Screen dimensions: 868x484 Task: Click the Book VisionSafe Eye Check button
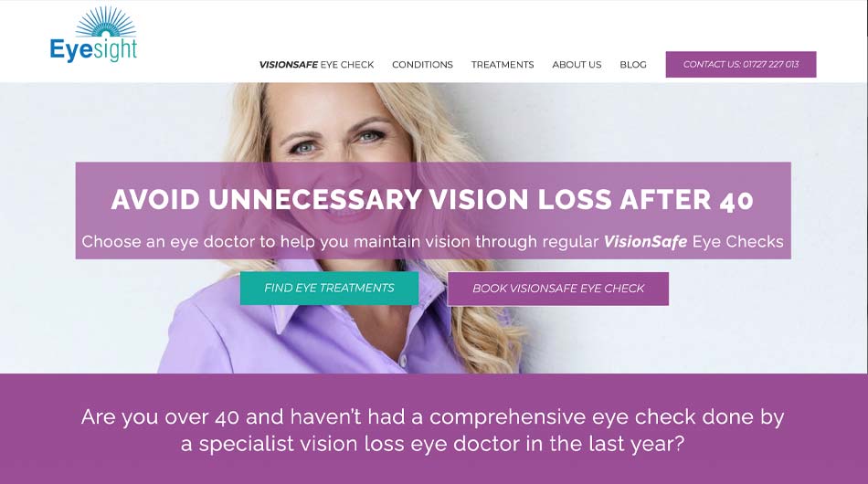point(558,289)
